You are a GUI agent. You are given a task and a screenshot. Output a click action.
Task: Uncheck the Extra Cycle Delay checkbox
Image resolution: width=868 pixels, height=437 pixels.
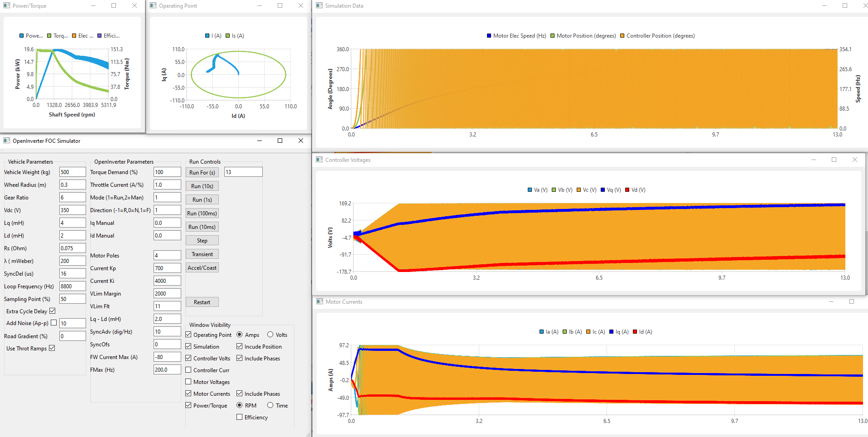tap(53, 311)
